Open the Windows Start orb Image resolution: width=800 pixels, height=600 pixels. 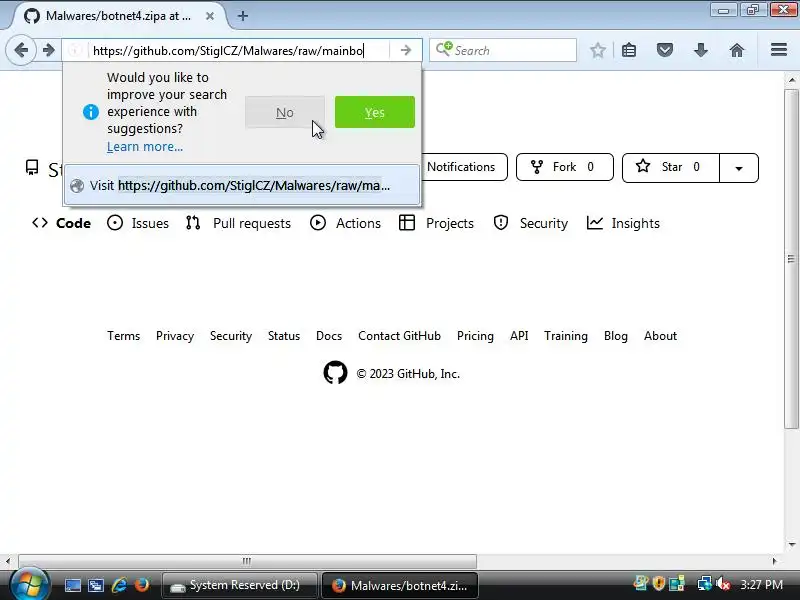(x=30, y=584)
